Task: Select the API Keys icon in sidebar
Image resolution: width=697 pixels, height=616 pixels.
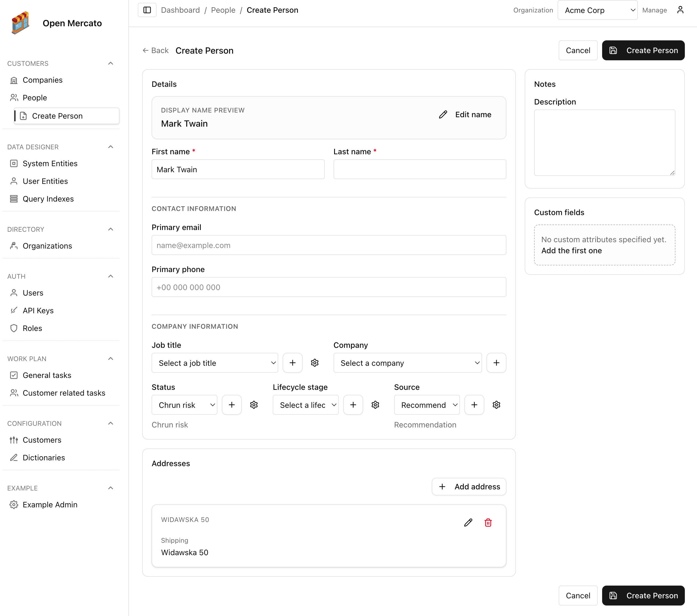Action: point(14,310)
